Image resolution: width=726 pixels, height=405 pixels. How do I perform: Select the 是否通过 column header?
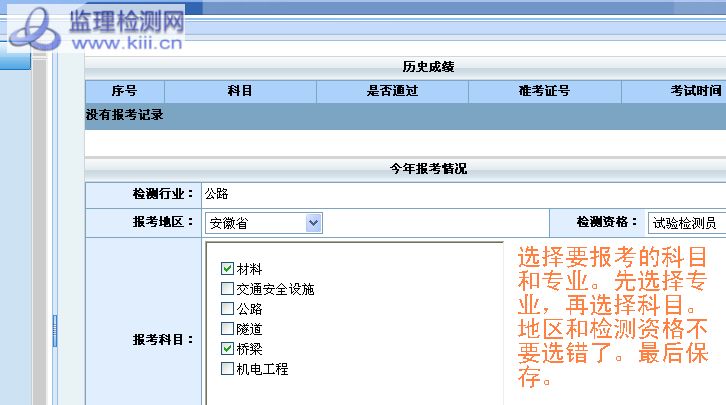392,91
